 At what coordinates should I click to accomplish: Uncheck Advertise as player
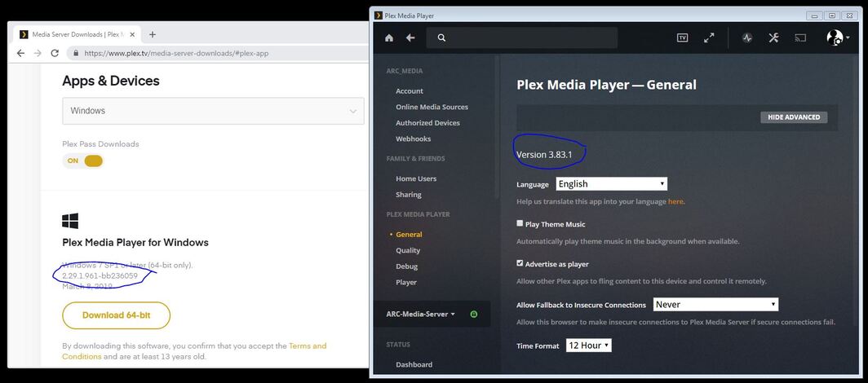pyautogui.click(x=519, y=263)
